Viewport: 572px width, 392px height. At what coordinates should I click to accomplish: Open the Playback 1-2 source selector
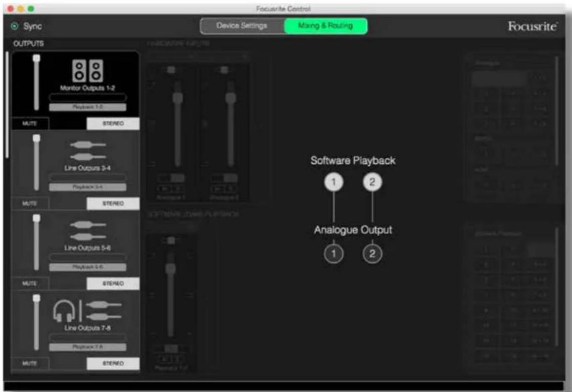(87, 107)
